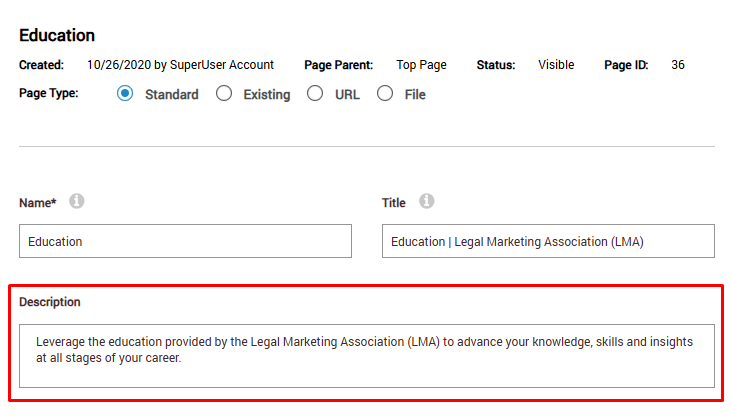Open the info icon next to Title
This screenshot has width=731, height=416.
[x=426, y=201]
